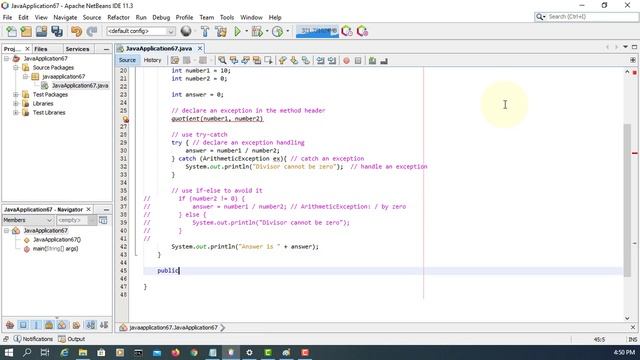Toggle Sort by Source in Navigator
The height and width of the screenshot is (360, 640).
104,325
